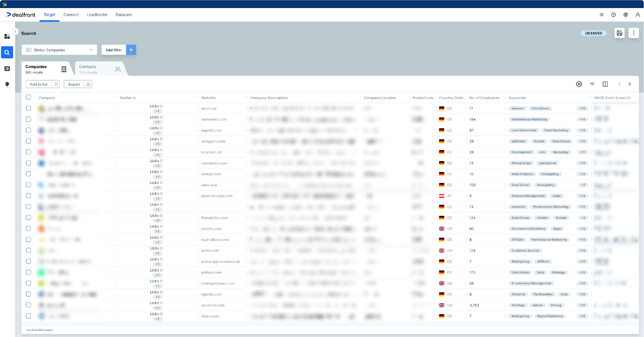Expand the Similar Companies filter dropdown

coord(91,50)
